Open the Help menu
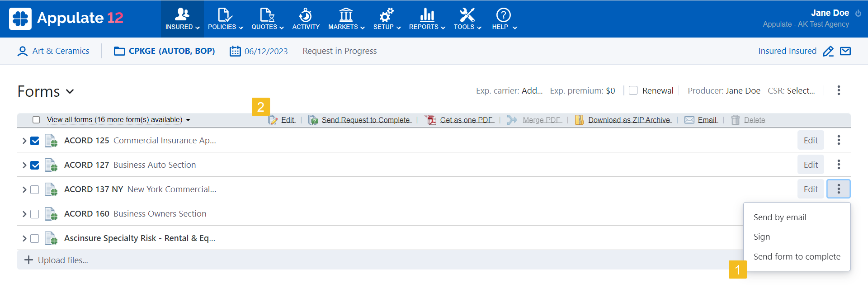 [504, 19]
